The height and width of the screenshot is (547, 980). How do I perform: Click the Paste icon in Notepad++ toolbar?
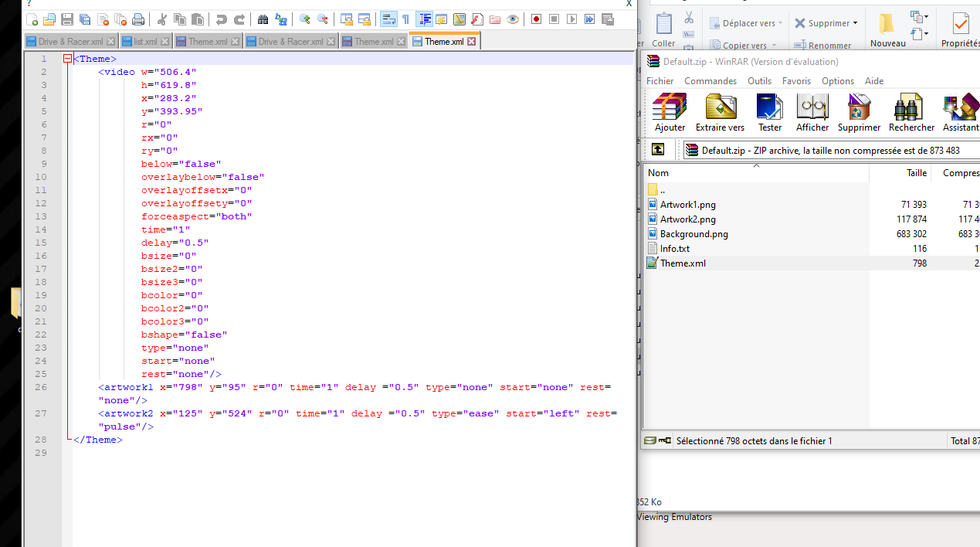198,19
